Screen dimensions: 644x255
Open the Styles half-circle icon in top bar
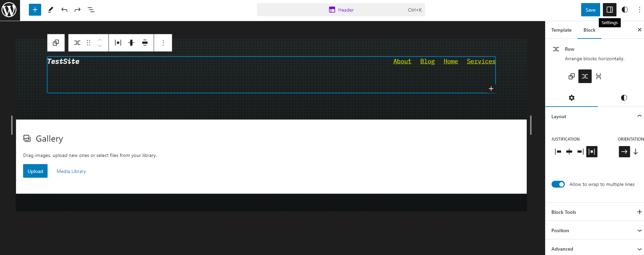(x=625, y=10)
